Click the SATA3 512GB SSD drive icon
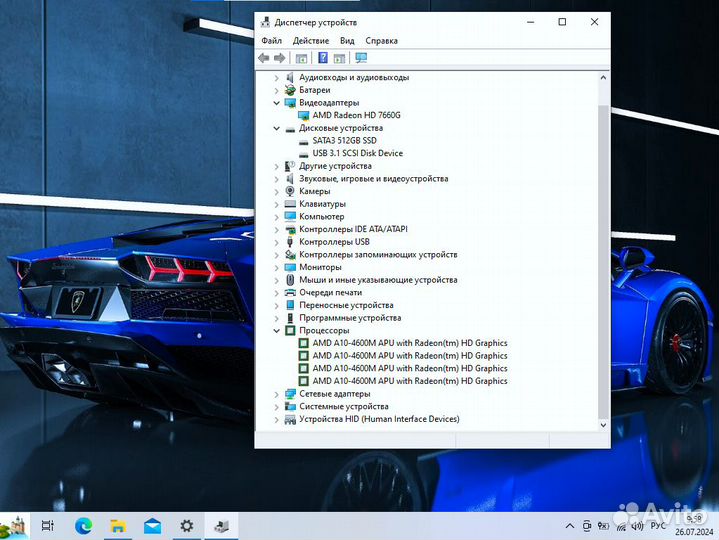This screenshot has height=540, width=719. click(x=303, y=142)
